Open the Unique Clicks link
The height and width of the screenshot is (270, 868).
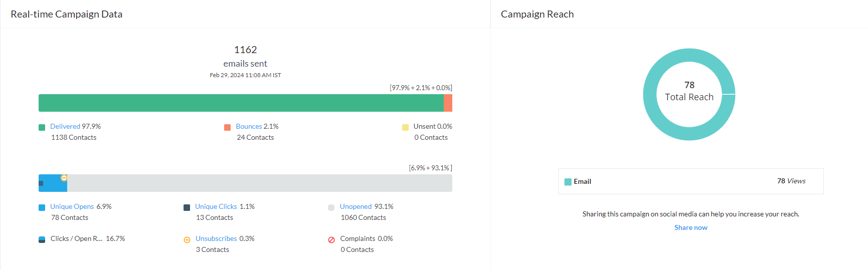pyautogui.click(x=216, y=206)
